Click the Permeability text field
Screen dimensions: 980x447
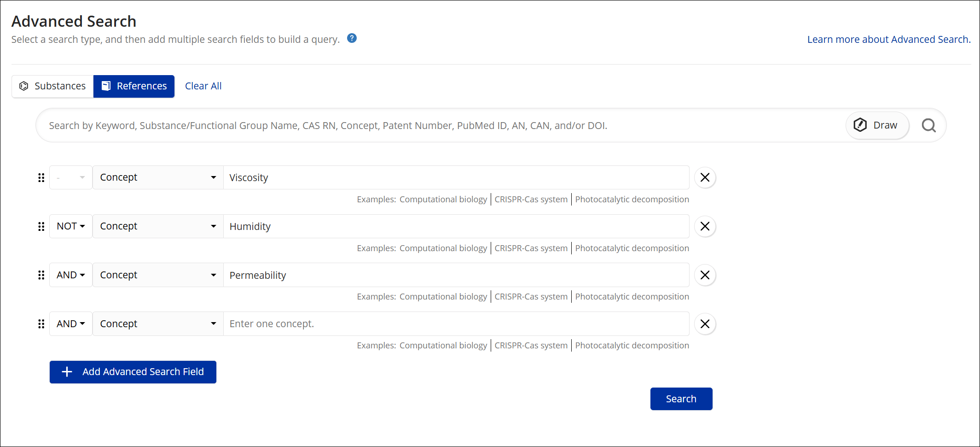456,275
